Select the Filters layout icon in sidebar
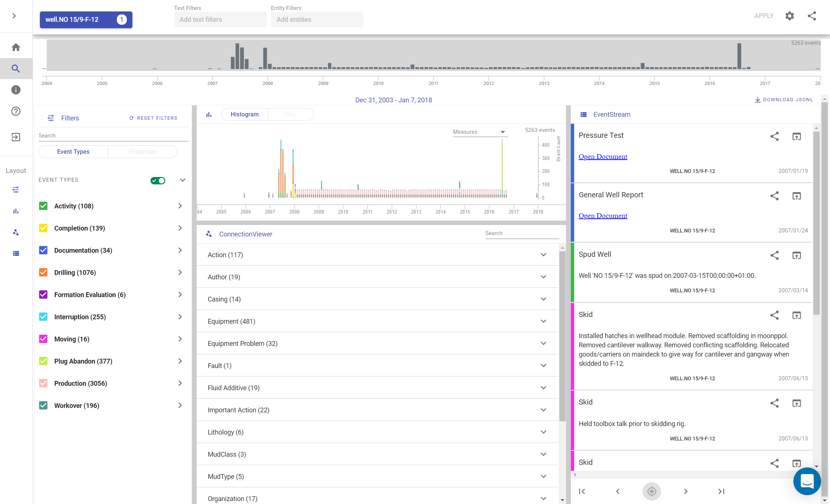This screenshot has height=504, width=830. pos(16,190)
